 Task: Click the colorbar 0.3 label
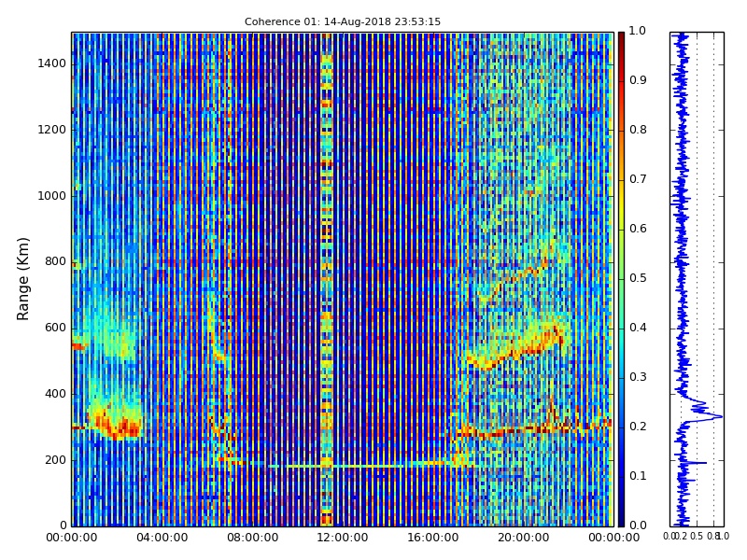[x=638, y=377]
